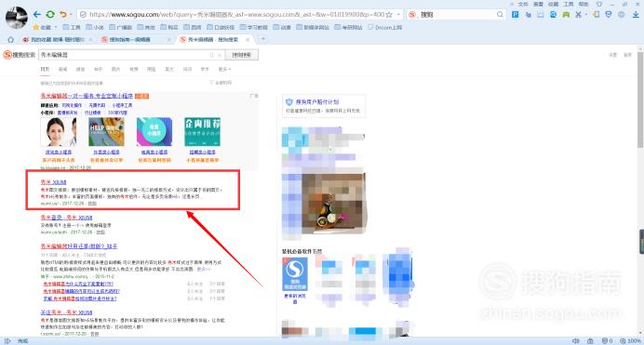Click the Sogou logo beside the search field

click(19, 55)
